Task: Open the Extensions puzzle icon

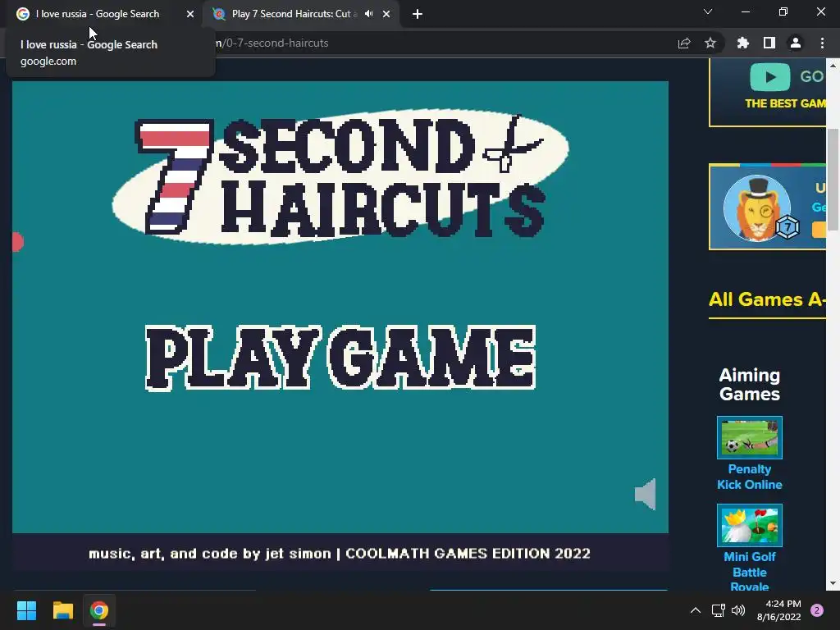Action: (742, 43)
